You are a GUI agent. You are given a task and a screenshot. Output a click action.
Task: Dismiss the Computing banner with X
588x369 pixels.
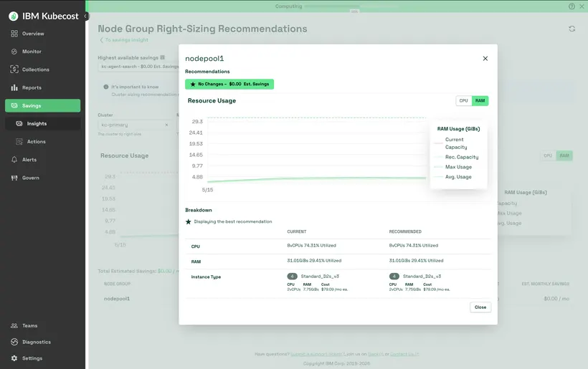click(x=582, y=6)
